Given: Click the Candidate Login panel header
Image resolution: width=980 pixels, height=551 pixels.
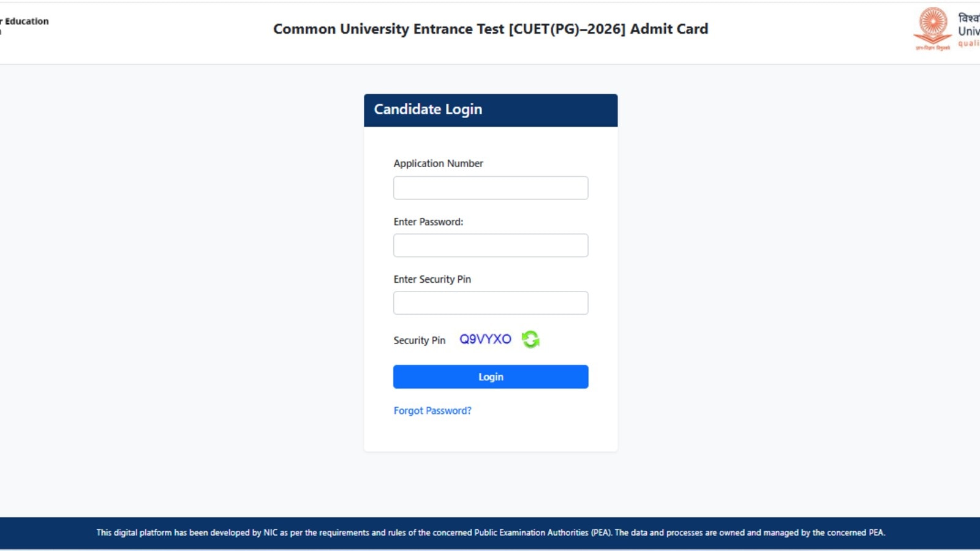Looking at the screenshot, I should pyautogui.click(x=428, y=109).
